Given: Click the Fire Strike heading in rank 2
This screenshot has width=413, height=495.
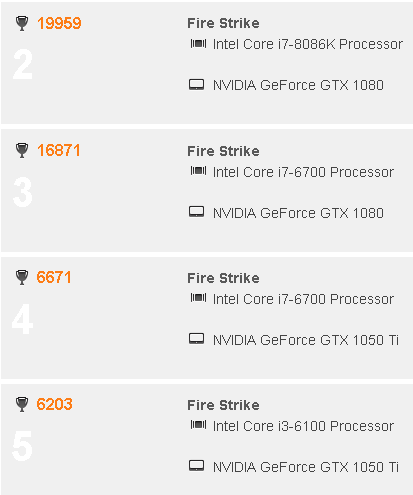Looking at the screenshot, I should click(223, 23).
